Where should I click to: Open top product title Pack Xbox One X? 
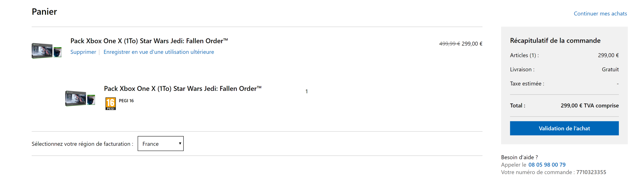pos(149,41)
